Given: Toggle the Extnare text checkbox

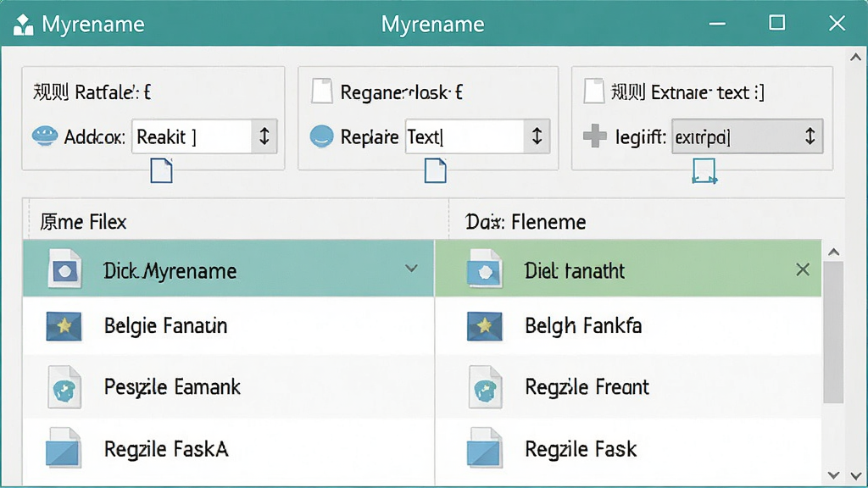Looking at the screenshot, I should [594, 91].
